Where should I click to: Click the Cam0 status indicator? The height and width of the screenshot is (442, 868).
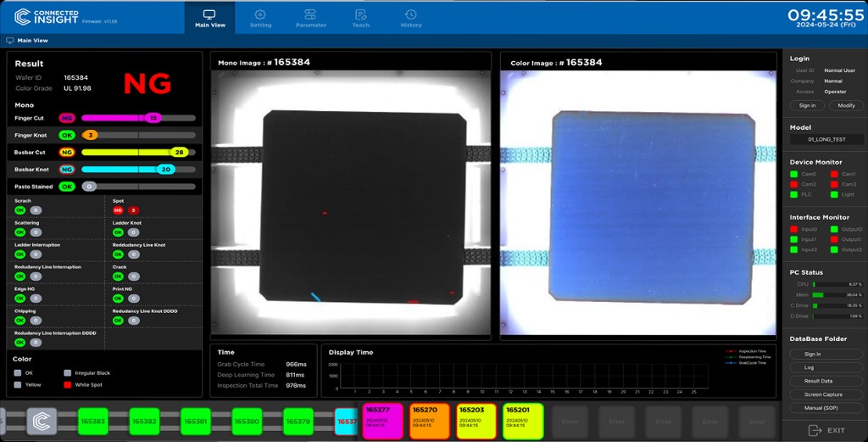coord(793,174)
